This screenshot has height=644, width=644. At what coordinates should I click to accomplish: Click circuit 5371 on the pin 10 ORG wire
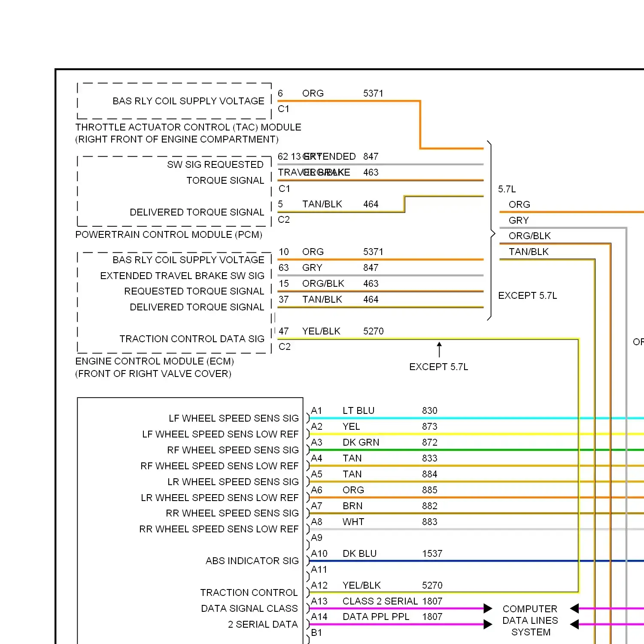[373, 252]
